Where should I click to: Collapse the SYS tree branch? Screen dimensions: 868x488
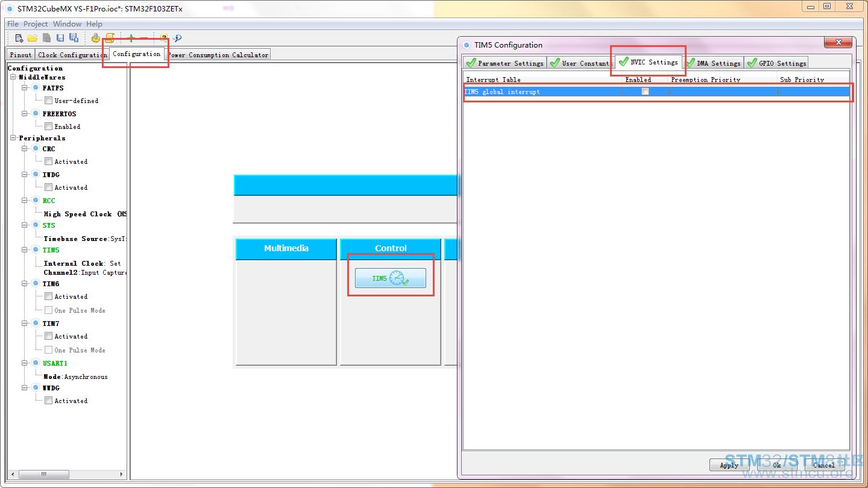click(x=25, y=225)
